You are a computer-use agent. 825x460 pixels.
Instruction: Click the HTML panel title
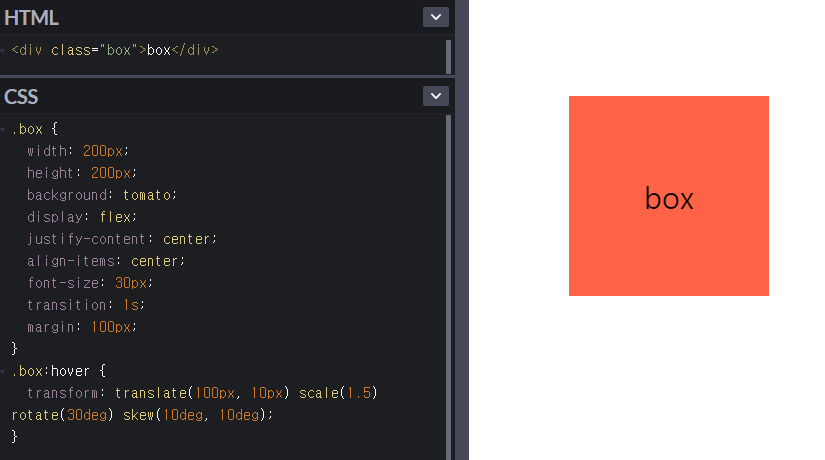click(31, 18)
